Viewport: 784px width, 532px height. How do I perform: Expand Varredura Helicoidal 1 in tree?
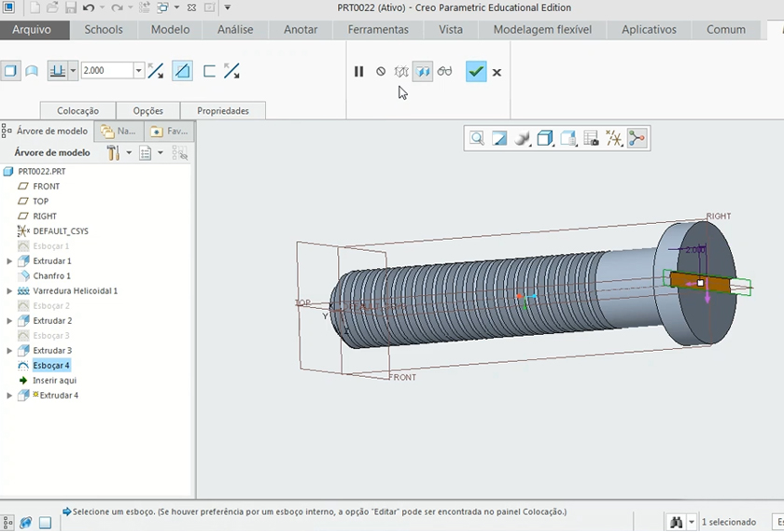click(9, 291)
